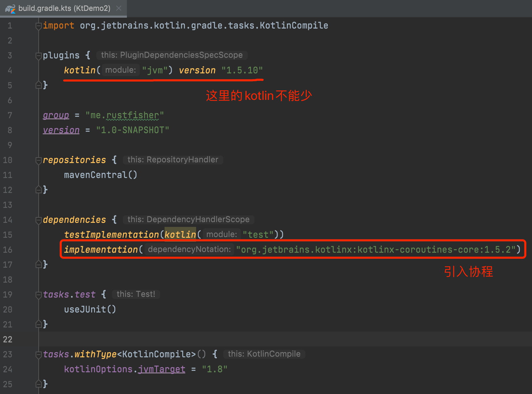Click the PluginDependenciesSpecScope inlay hint
Image resolution: width=532 pixels, height=394 pixels.
[172, 55]
